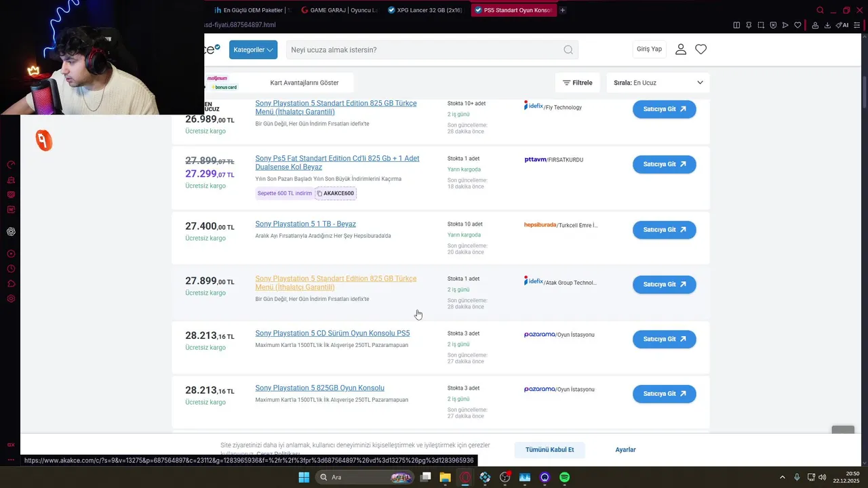Click the snapshot capture icon in address bar

click(x=761, y=25)
